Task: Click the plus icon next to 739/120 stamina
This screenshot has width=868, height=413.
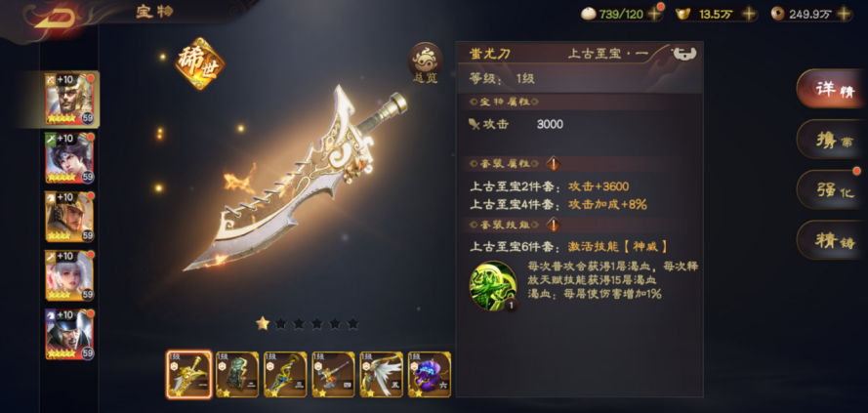Action: [x=655, y=14]
